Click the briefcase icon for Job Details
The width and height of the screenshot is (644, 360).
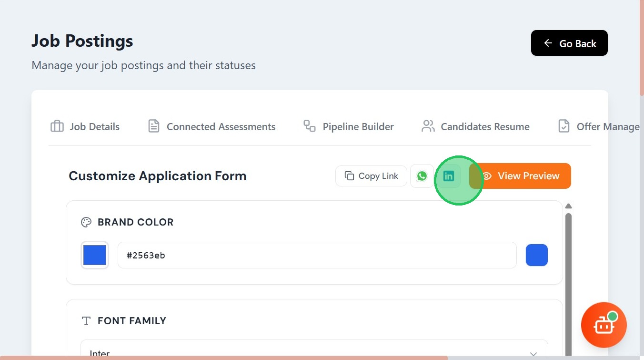(x=57, y=127)
